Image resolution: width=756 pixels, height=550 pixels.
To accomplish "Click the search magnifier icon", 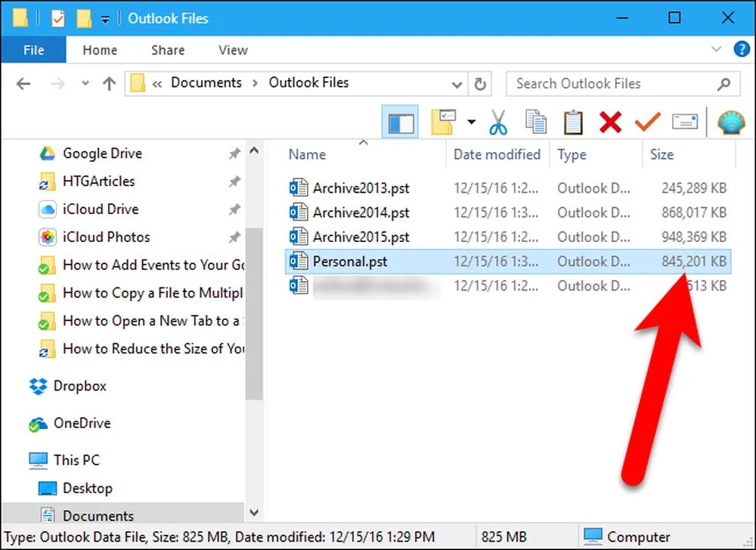I will [x=723, y=85].
